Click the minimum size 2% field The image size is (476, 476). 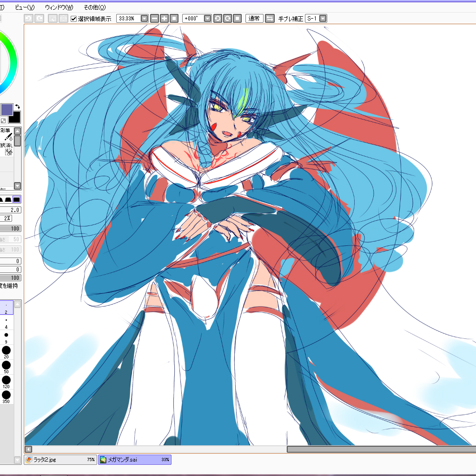coord(6,218)
